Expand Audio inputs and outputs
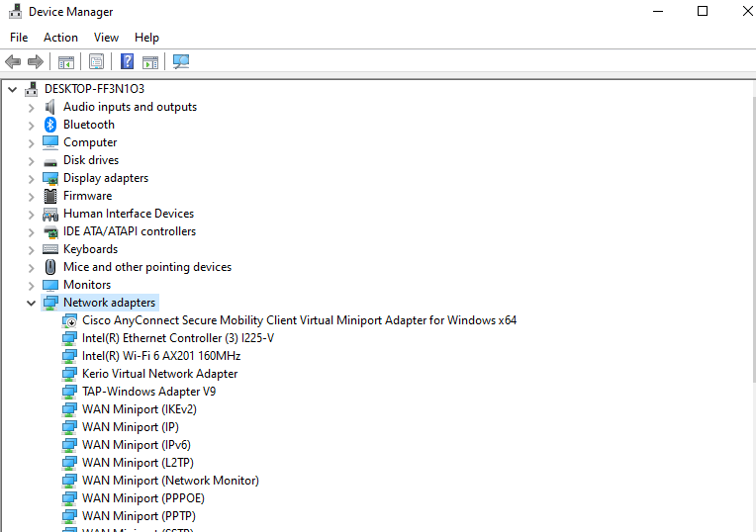This screenshot has width=756, height=532. pos(32,108)
